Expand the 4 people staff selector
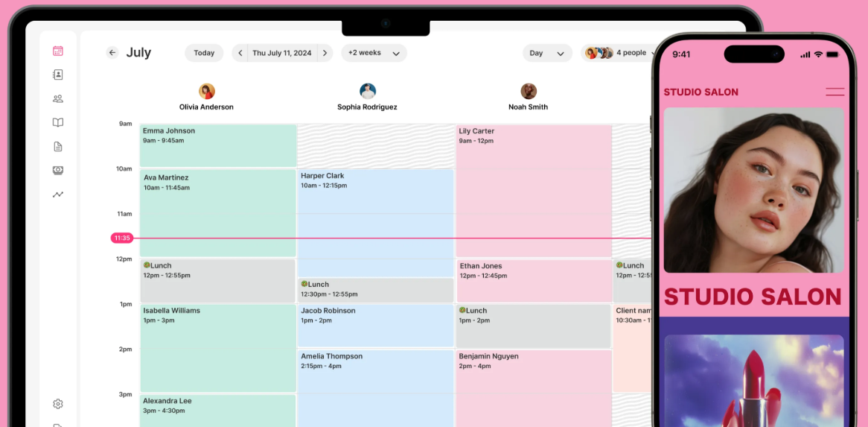Screen dimensions: 868x427 [x=619, y=53]
